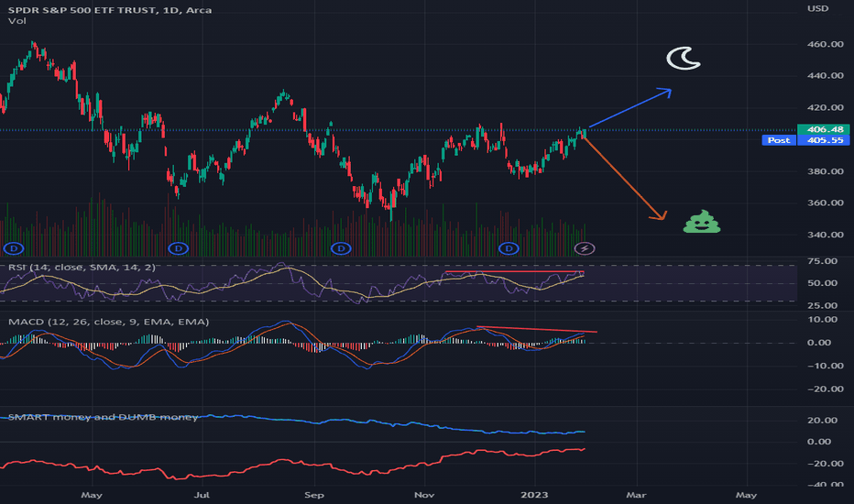
Task: Click the Sep label on the time axis
Action: (x=313, y=495)
